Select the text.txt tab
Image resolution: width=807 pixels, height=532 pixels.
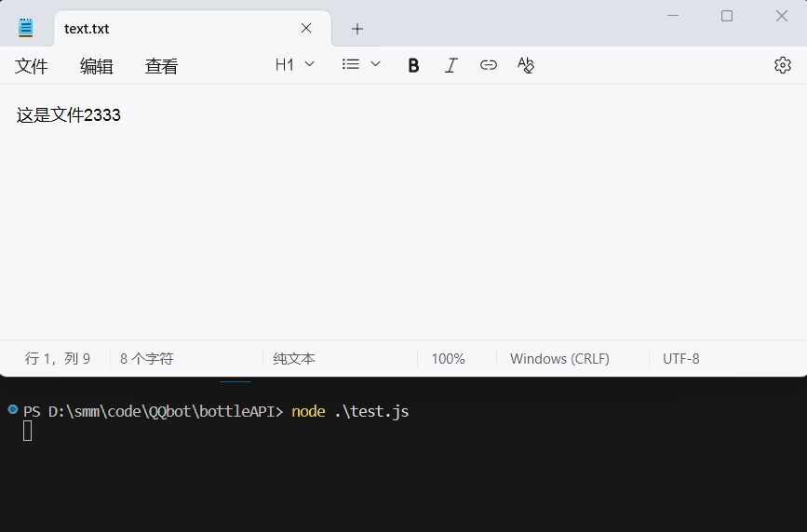tap(192, 28)
